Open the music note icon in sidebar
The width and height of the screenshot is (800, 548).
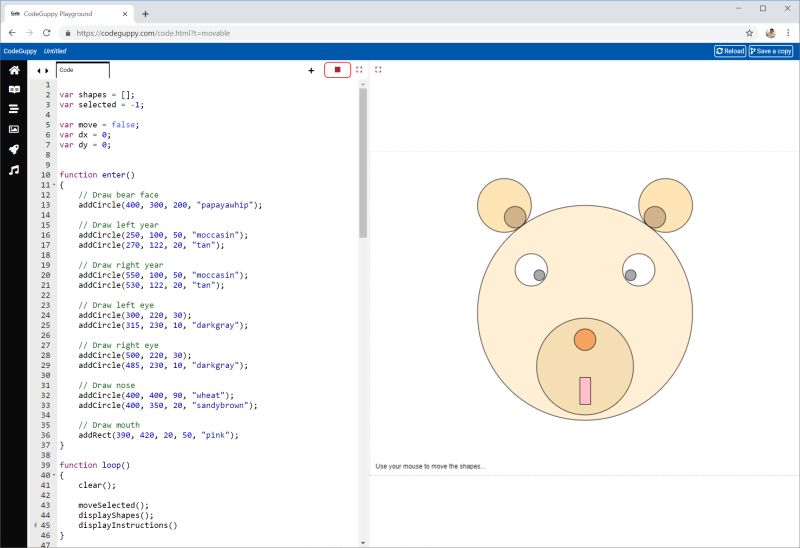point(14,170)
